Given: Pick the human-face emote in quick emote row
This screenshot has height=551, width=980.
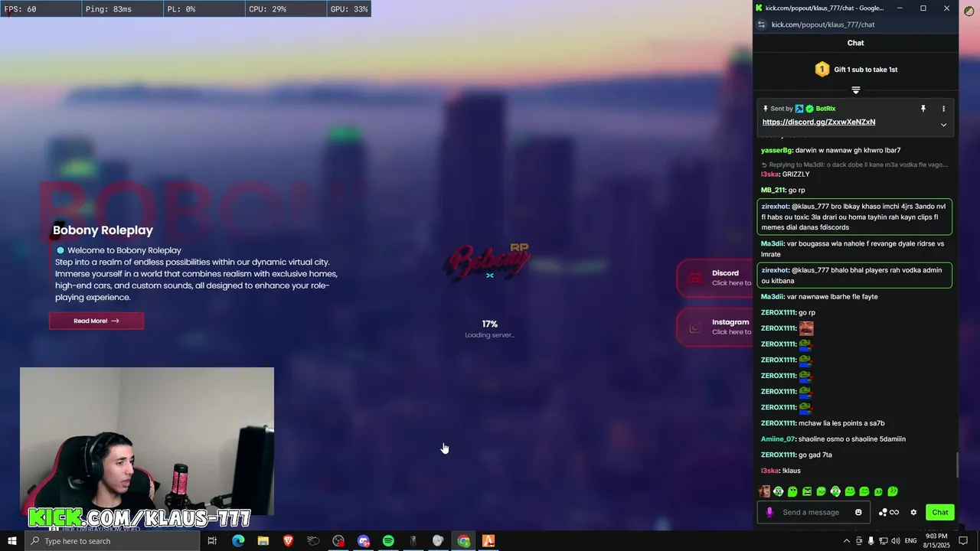Looking at the screenshot, I should pyautogui.click(x=764, y=491).
